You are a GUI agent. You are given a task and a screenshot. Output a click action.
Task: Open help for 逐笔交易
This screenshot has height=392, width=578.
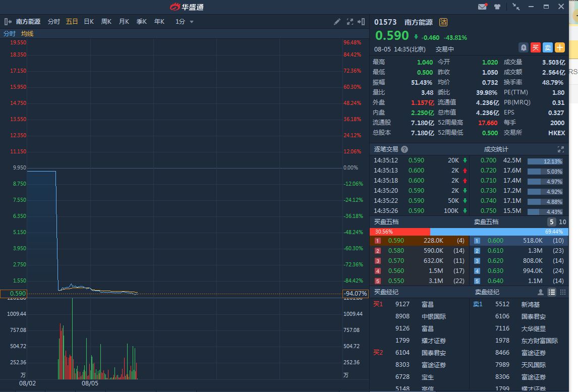tap(404, 149)
